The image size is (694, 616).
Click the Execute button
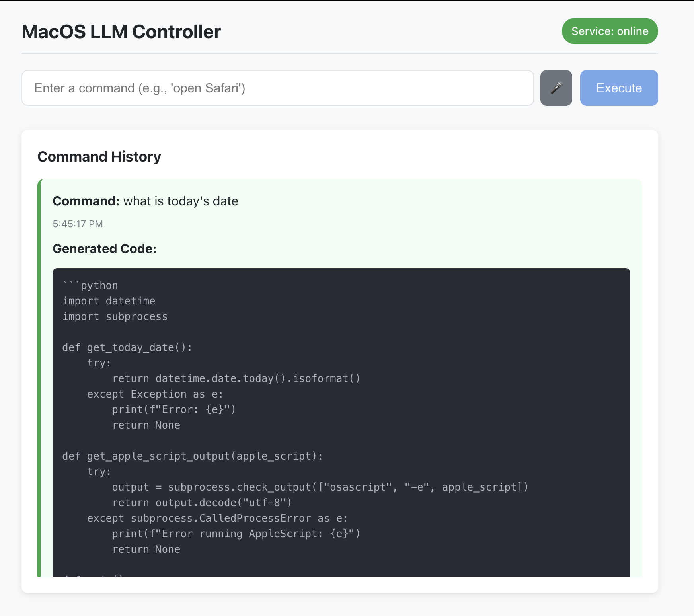pos(619,88)
